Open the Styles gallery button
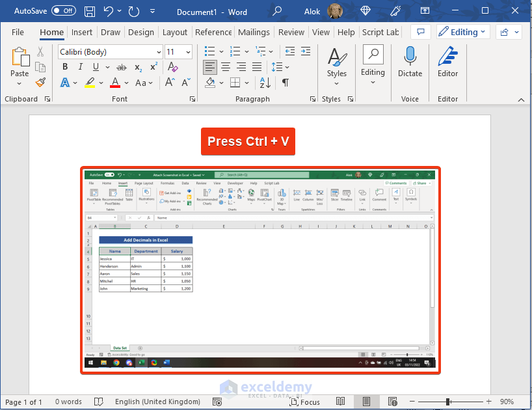This screenshot has width=532, height=410. tap(337, 67)
